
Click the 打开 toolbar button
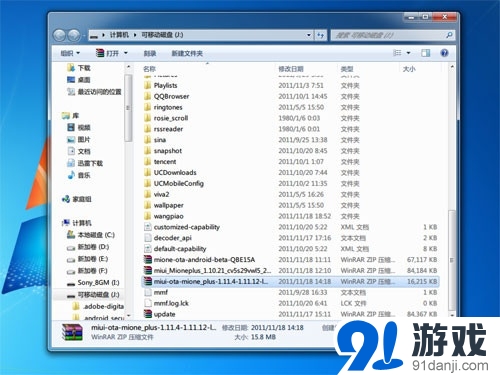[x=108, y=53]
